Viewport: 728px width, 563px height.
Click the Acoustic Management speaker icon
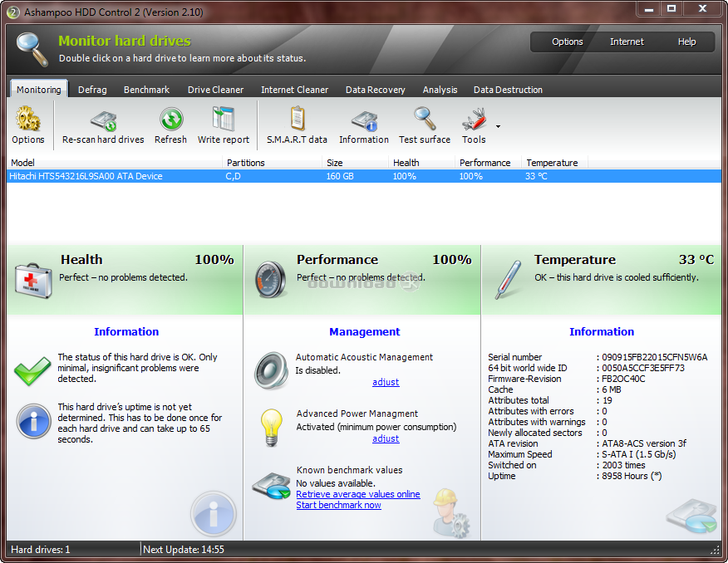pos(272,370)
